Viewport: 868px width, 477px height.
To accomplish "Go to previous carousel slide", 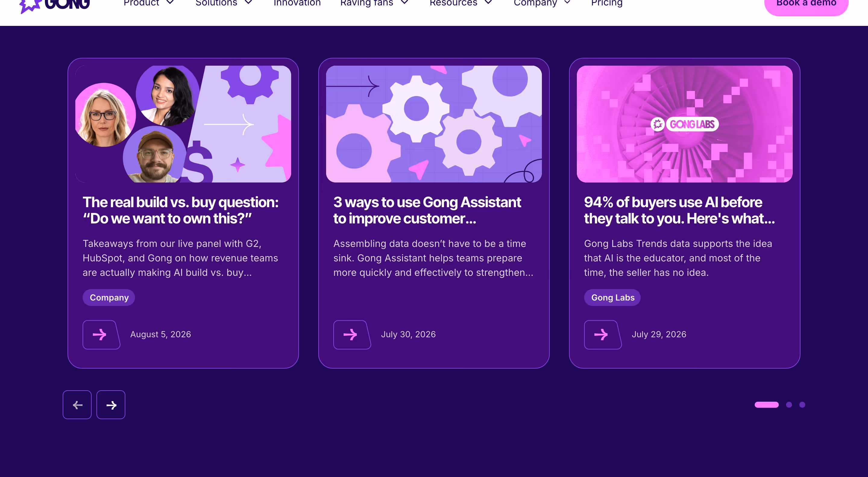I will click(77, 405).
